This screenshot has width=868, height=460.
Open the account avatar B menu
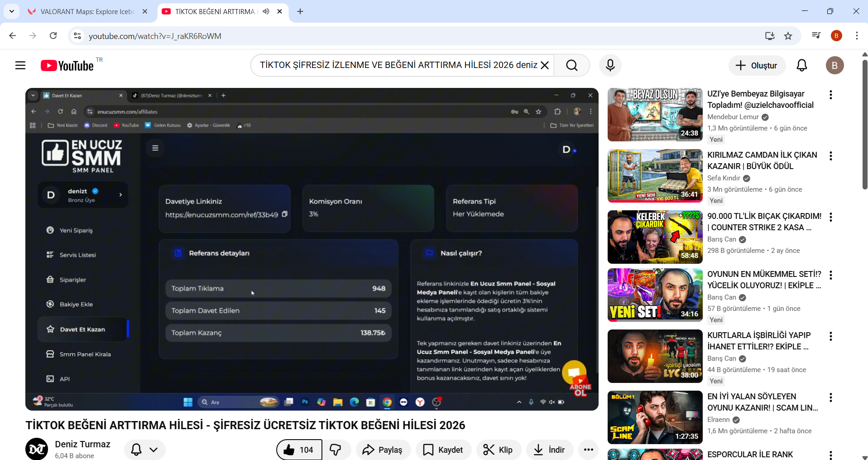point(834,65)
